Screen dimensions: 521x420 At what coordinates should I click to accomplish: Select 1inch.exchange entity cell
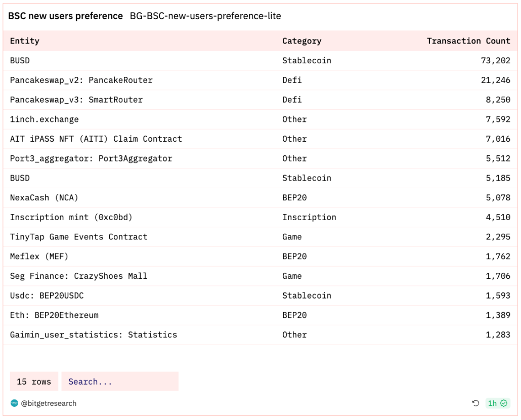[44, 119]
